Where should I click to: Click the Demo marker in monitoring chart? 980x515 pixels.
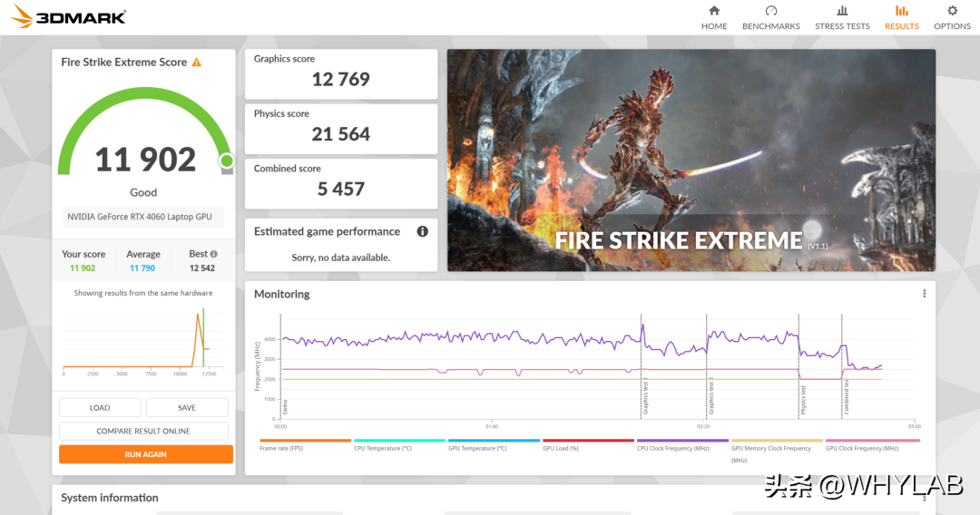[285, 407]
